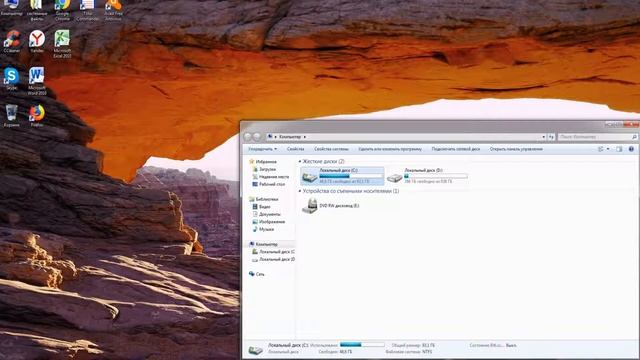Open the Yandex browser desktop shortcut
This screenshot has width=640, height=360.
click(37, 42)
